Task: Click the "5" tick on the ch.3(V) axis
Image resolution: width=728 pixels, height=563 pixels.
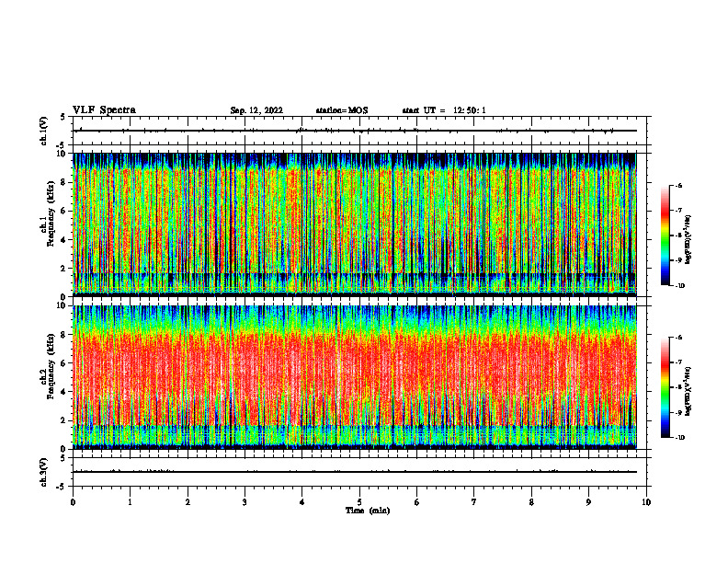Action: click(x=63, y=458)
